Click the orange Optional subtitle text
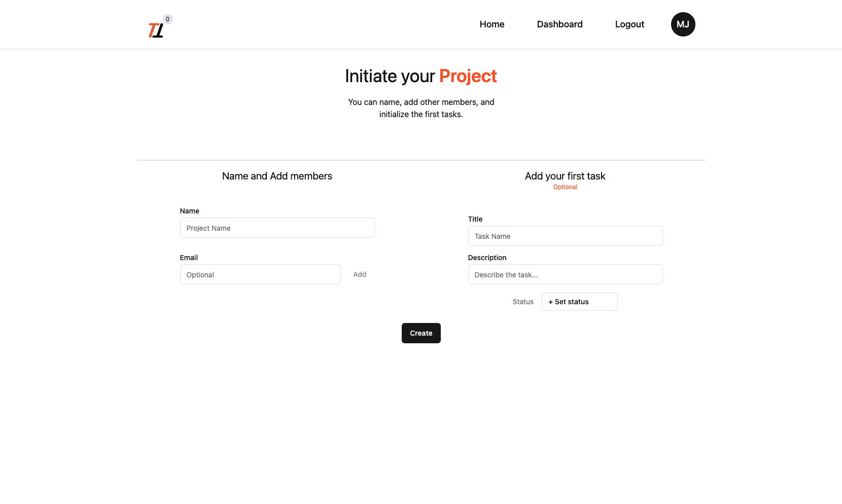Image resolution: width=842 pixels, height=504 pixels. [x=565, y=187]
